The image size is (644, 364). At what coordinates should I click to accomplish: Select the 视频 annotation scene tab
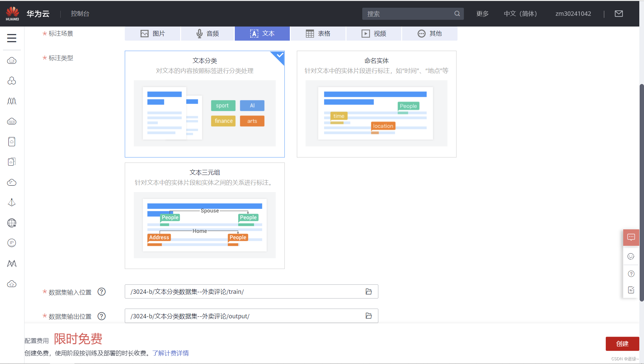374,34
